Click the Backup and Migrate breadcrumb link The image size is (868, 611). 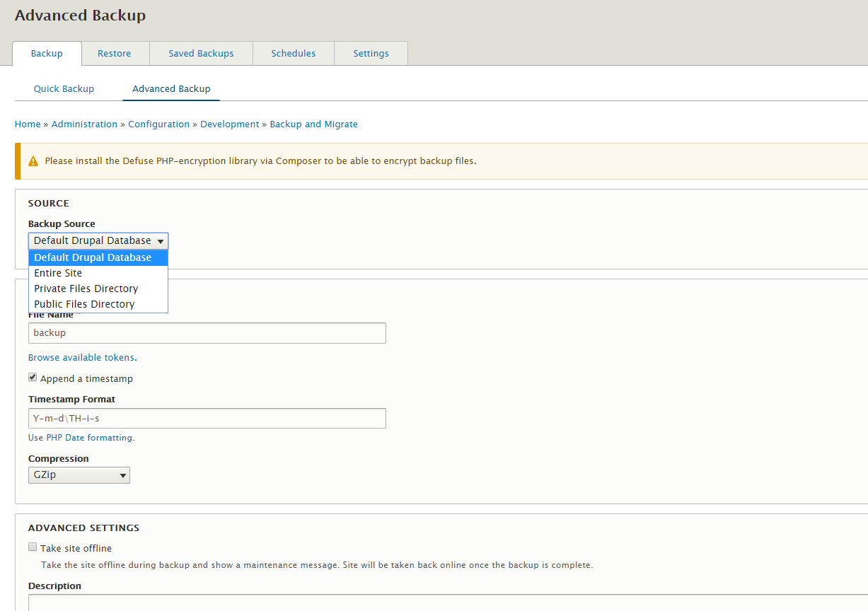coord(313,124)
